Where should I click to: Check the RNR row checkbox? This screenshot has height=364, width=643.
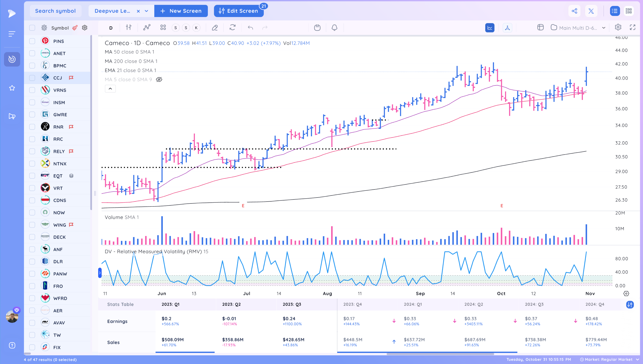point(32,127)
